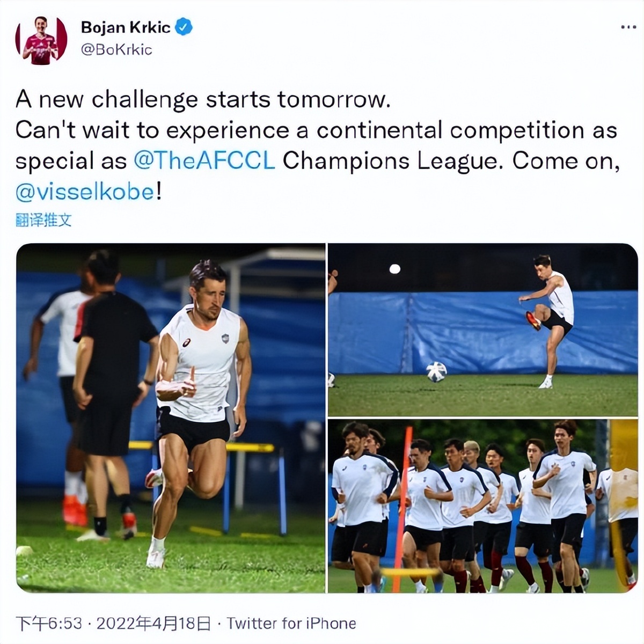Open the photo of team jogging
Image resolution: width=644 pixels, height=644 pixels.
pyautogui.click(x=482, y=506)
